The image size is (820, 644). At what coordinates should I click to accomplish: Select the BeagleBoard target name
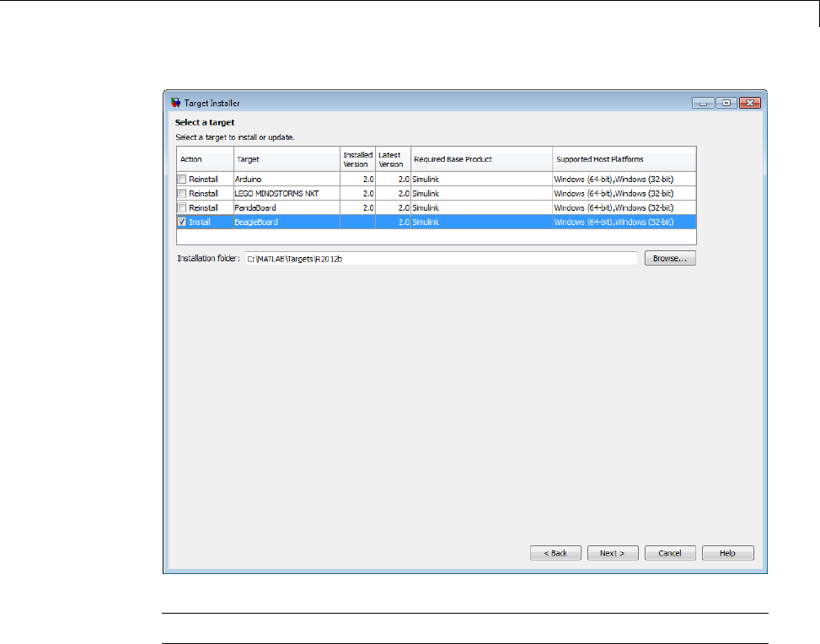point(256,222)
